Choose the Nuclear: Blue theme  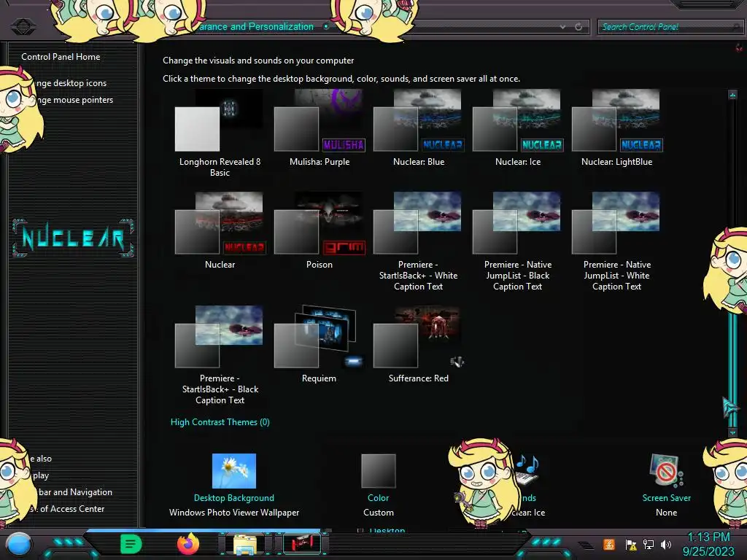point(418,128)
